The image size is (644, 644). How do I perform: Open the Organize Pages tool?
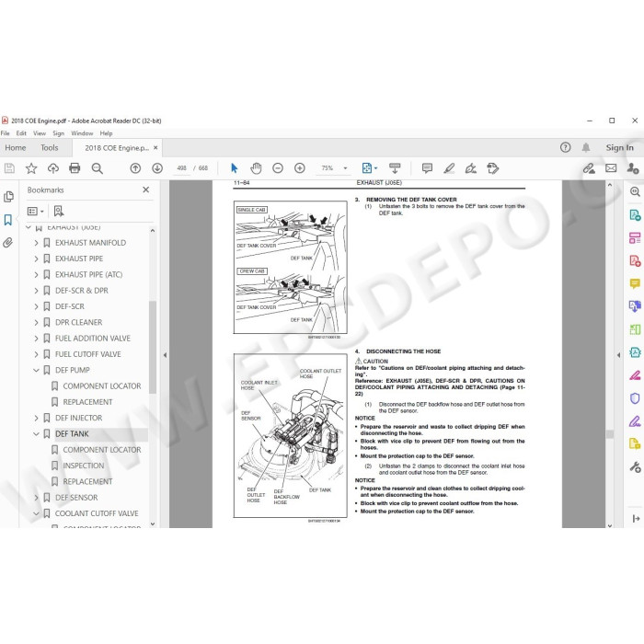coord(635,329)
